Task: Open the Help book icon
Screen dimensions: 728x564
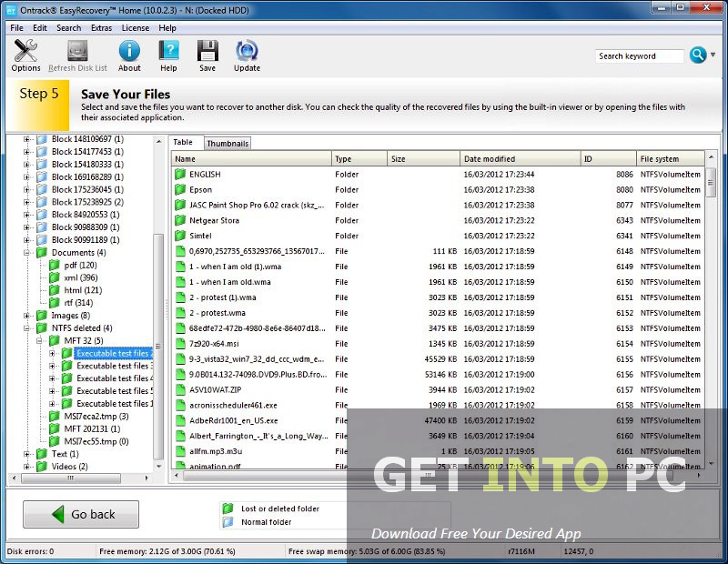Action: click(x=168, y=51)
